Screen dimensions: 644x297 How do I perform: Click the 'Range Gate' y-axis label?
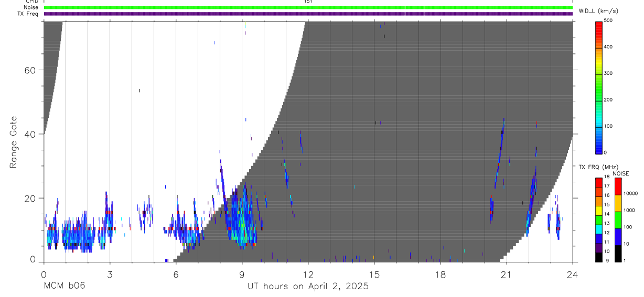tap(14, 142)
